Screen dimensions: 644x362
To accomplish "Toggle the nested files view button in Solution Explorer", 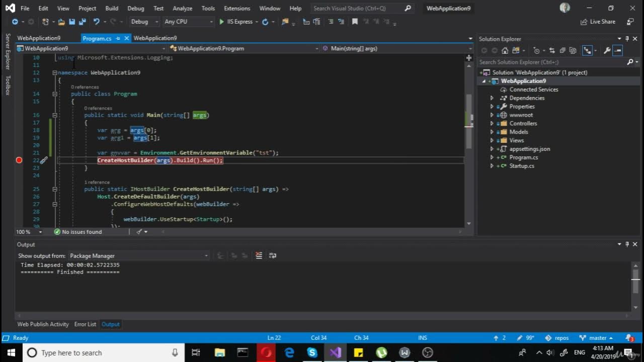I will pos(587,50).
